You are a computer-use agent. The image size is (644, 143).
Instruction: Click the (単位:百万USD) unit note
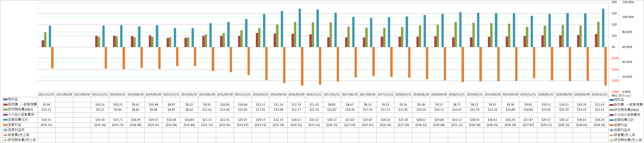click(x=621, y=96)
